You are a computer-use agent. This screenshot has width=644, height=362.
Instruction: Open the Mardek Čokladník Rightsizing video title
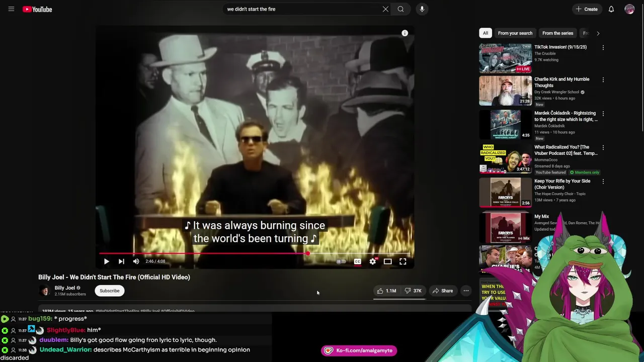566,116
